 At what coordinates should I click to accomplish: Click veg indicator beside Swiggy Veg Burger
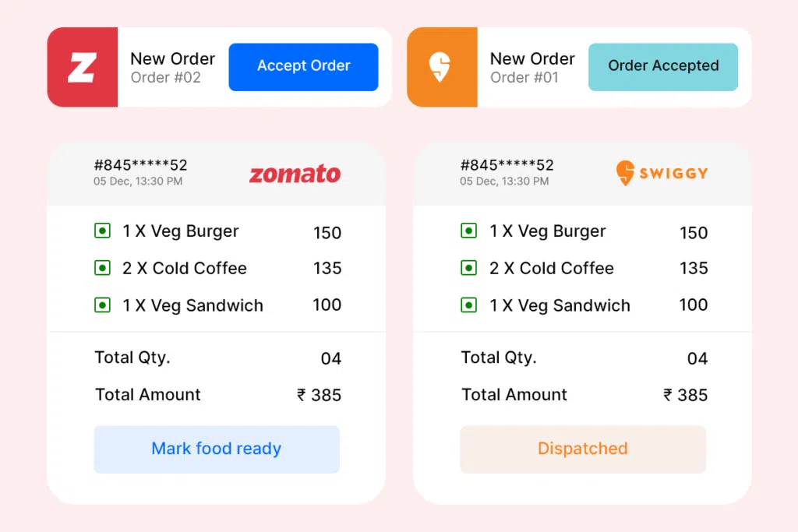point(468,231)
